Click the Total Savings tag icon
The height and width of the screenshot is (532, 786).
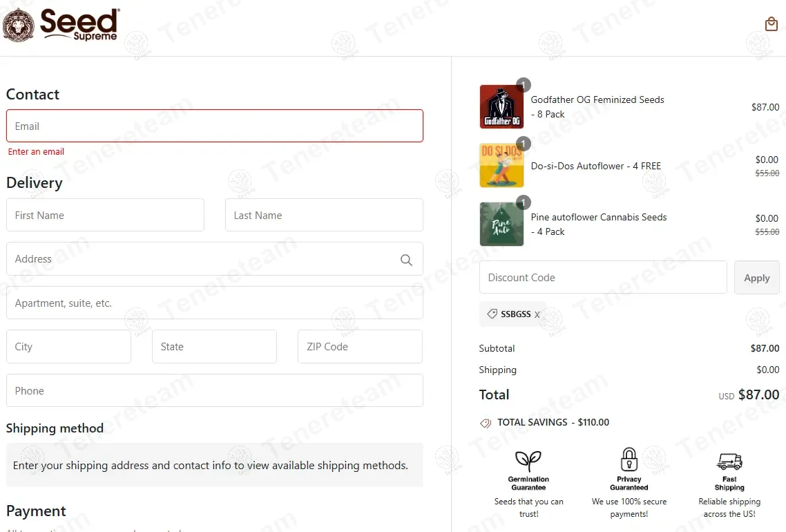pyautogui.click(x=486, y=423)
